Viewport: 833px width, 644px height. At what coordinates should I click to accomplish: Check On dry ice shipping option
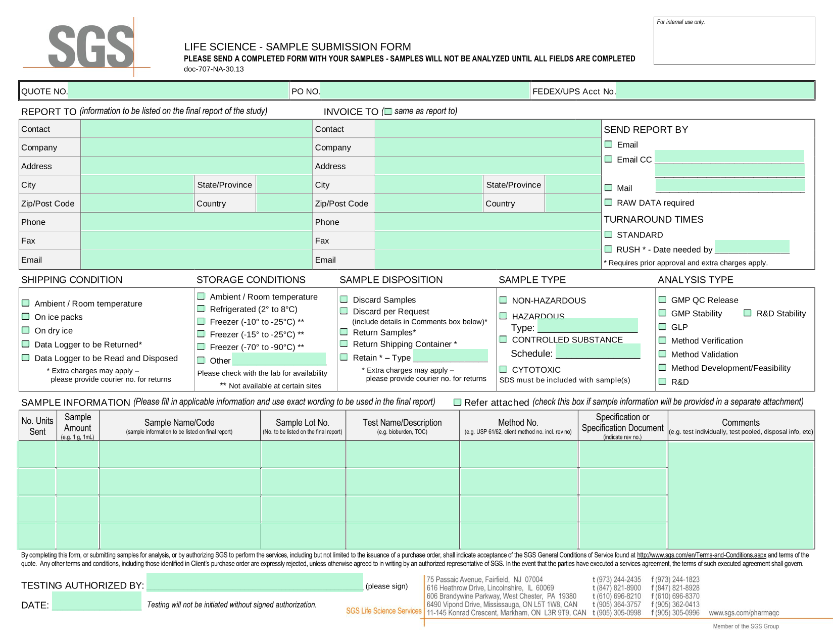point(26,330)
